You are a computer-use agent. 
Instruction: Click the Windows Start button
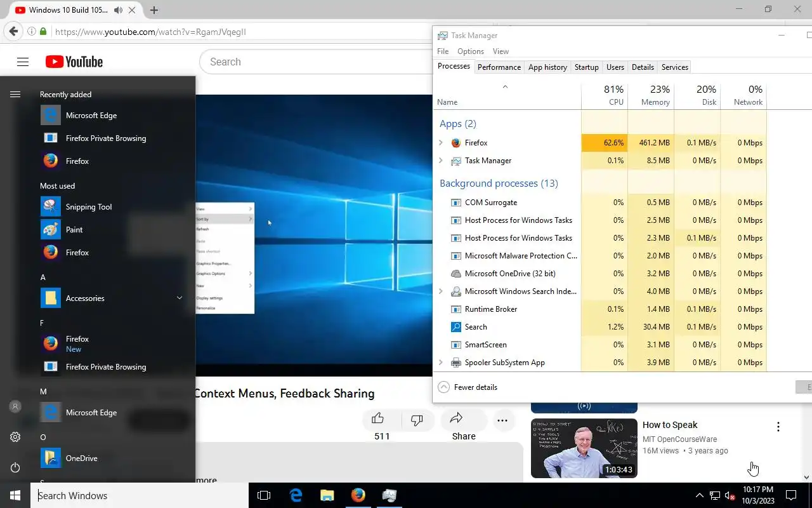tap(15, 495)
